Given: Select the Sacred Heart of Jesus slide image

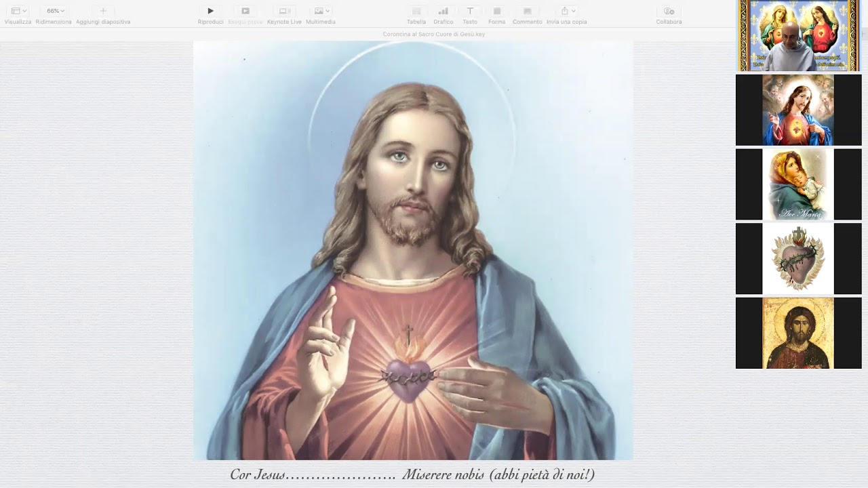Looking at the screenshot, I should [x=413, y=250].
